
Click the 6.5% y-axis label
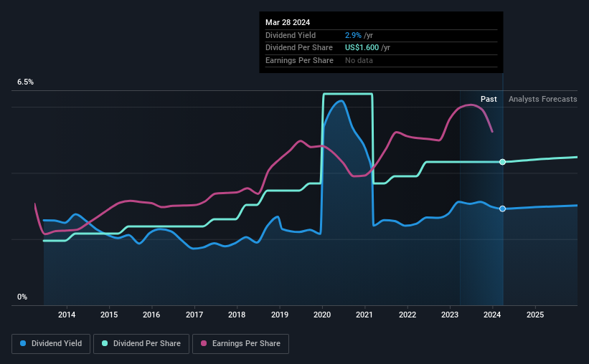pyautogui.click(x=26, y=82)
